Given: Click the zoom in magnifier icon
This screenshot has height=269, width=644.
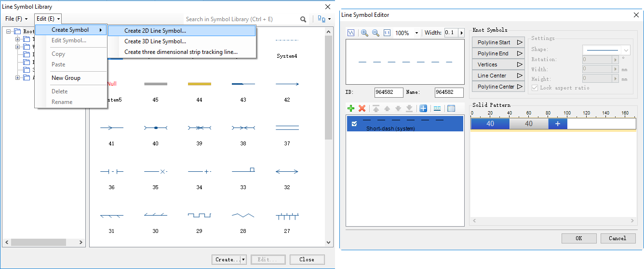Looking at the screenshot, I should [364, 33].
